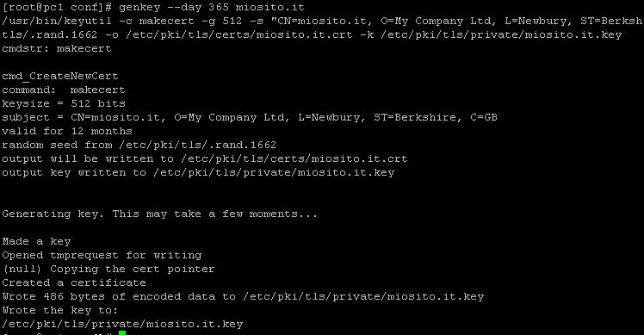Click the final miosito.it.key path line
The width and height of the screenshot is (644, 335).
(122, 325)
